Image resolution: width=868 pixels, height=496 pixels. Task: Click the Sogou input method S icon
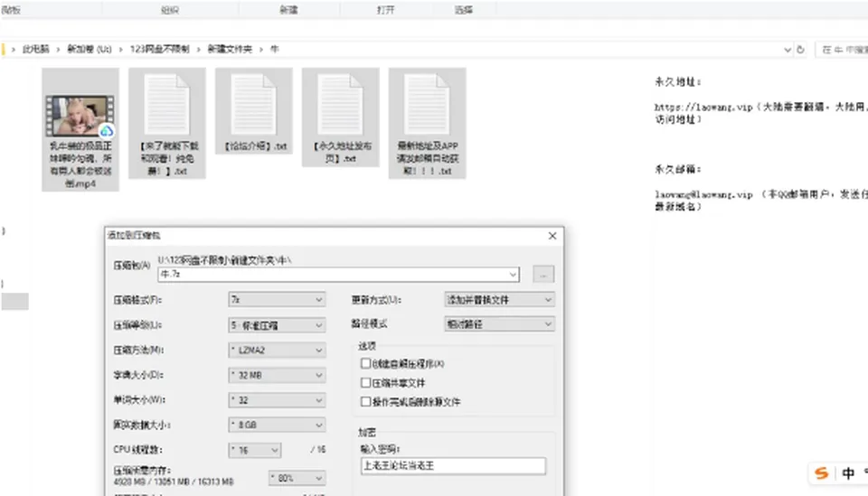click(822, 473)
